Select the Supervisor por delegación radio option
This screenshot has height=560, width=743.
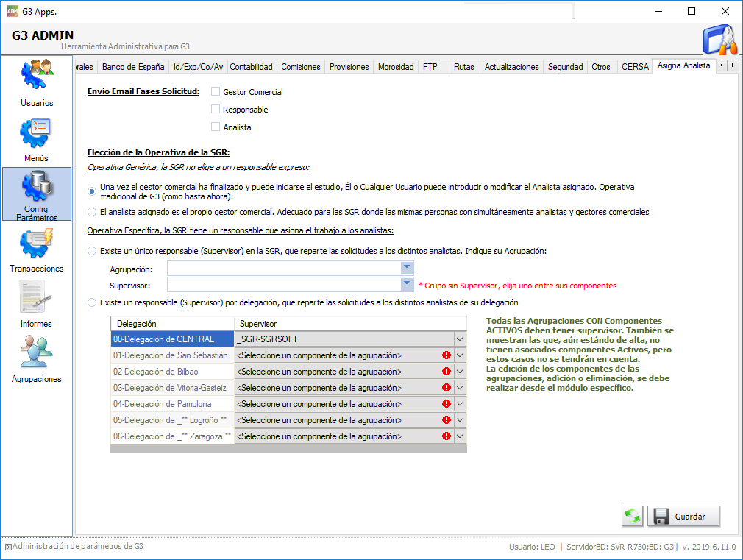92,302
